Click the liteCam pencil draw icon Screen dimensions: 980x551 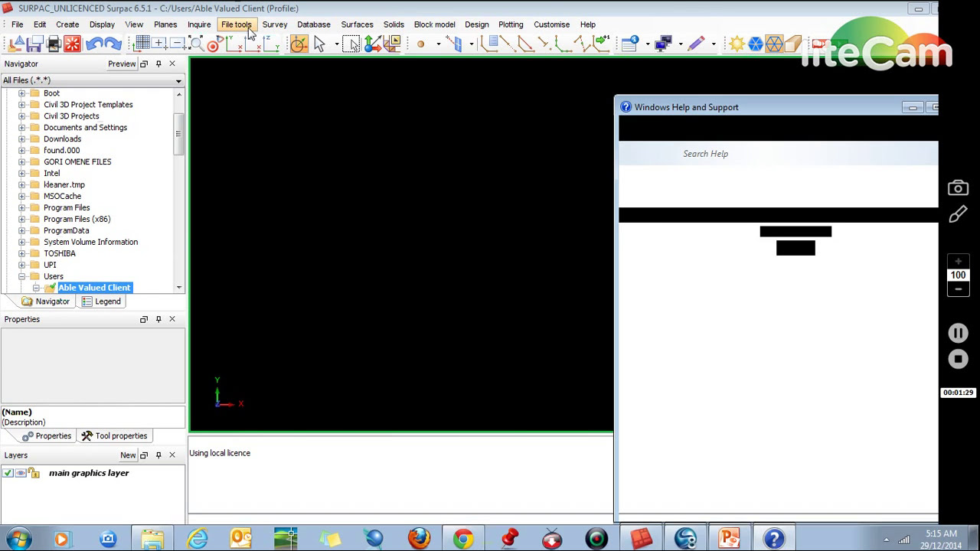(x=958, y=214)
